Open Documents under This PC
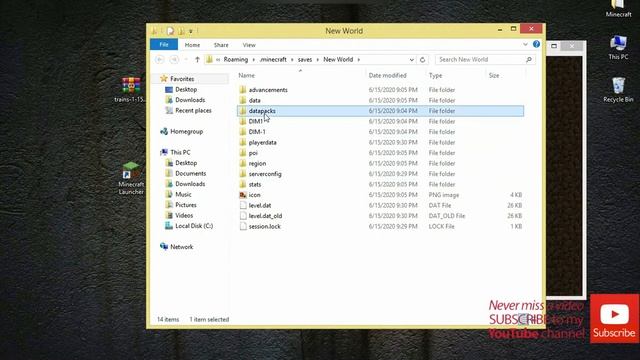This screenshot has height=360, width=640. [x=190, y=173]
